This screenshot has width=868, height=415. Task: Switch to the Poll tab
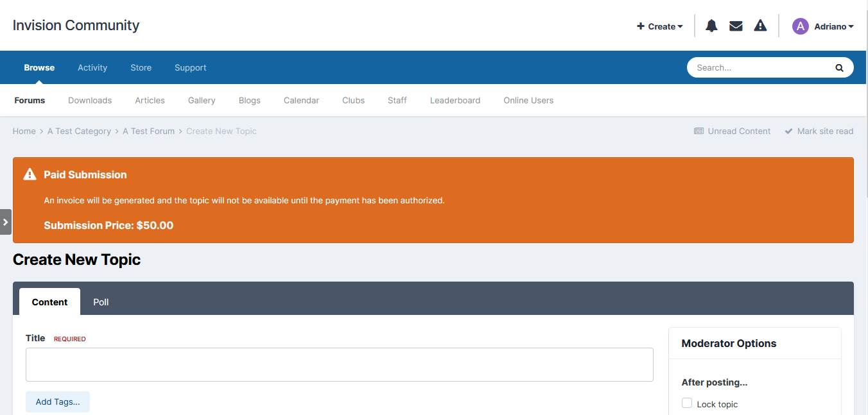click(101, 301)
